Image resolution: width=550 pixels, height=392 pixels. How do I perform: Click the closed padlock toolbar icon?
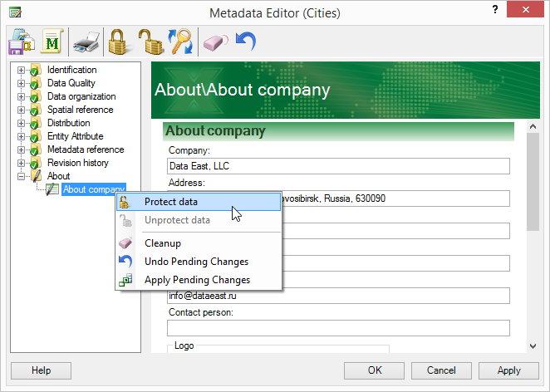click(116, 40)
